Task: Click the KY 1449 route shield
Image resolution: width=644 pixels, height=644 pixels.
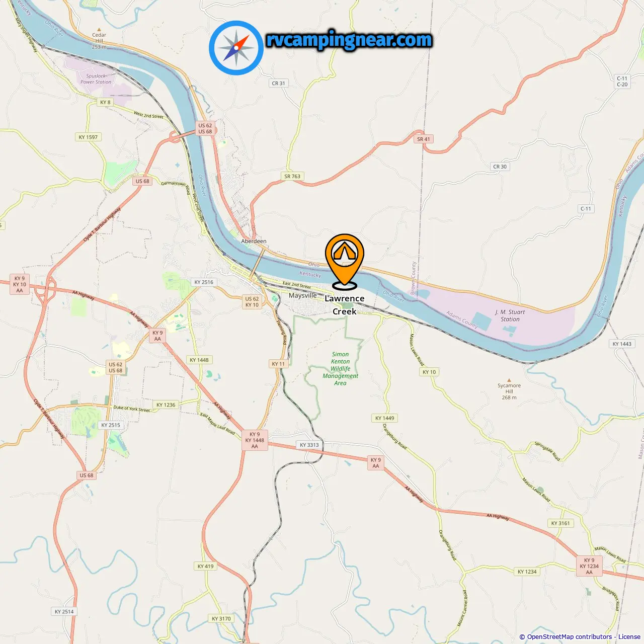Action: pyautogui.click(x=385, y=418)
